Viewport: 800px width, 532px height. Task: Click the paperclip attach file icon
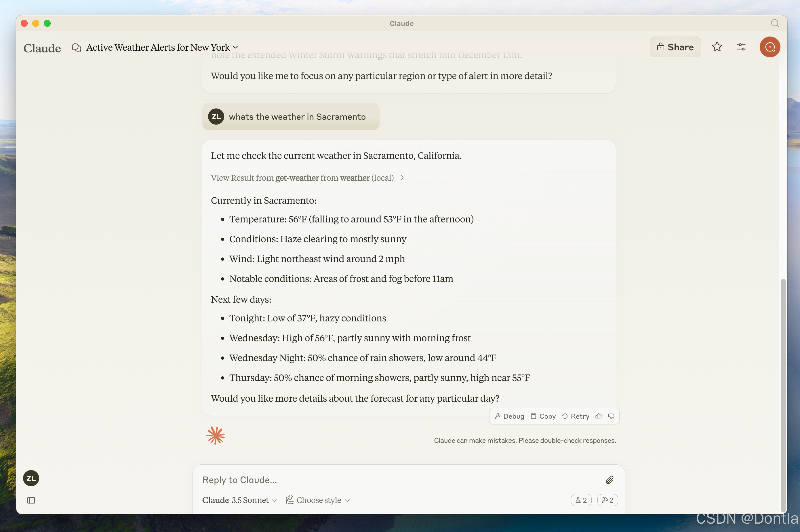(609, 480)
